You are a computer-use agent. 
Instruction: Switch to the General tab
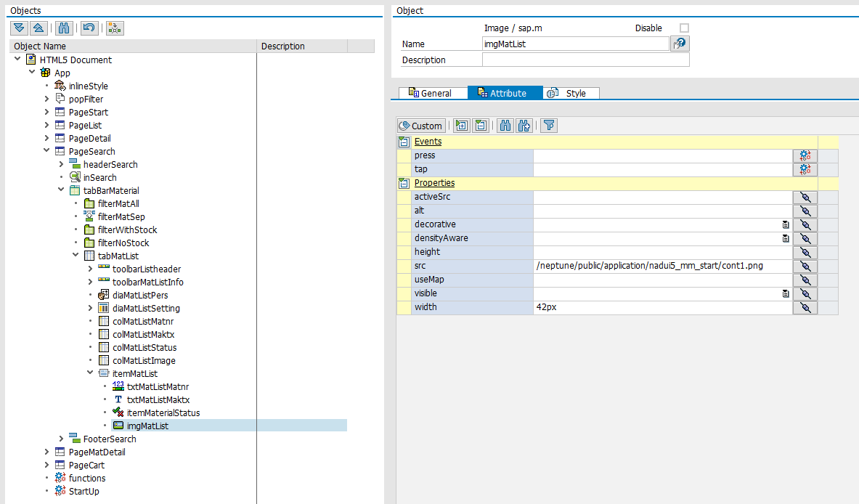(433, 93)
